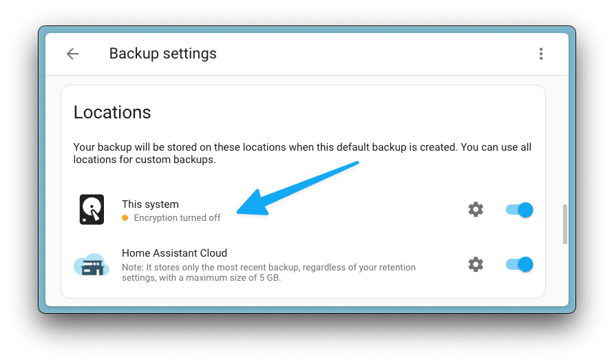Image resolution: width=614 pixels, height=364 pixels.
Task: Click "custom backups" in the description text
Action: point(182,160)
